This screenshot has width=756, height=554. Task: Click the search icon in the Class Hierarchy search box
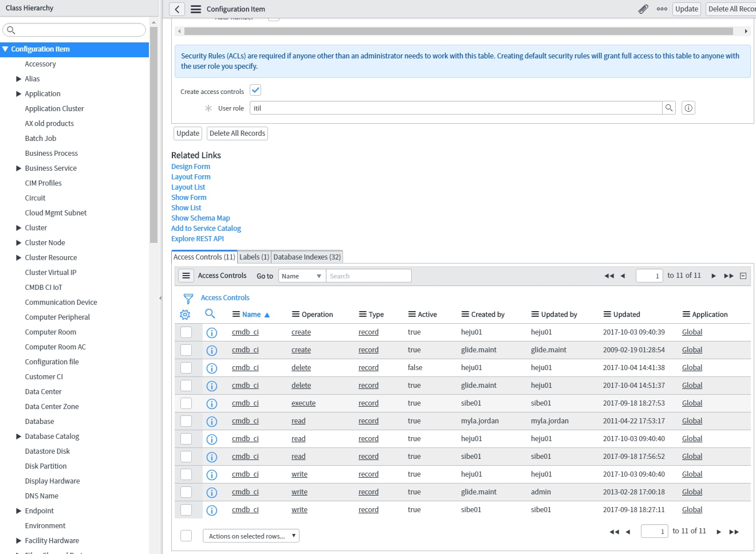(x=11, y=30)
